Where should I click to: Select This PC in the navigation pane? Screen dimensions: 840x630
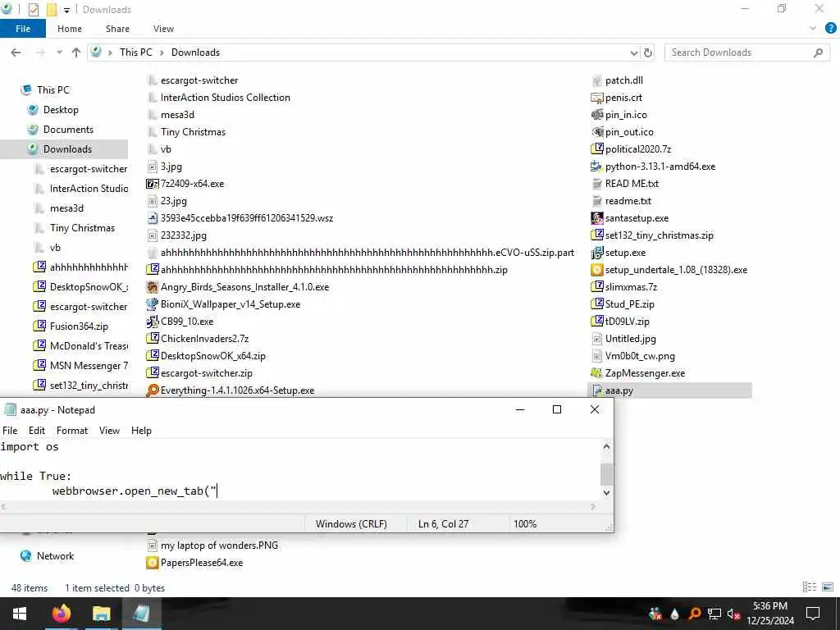52,90
